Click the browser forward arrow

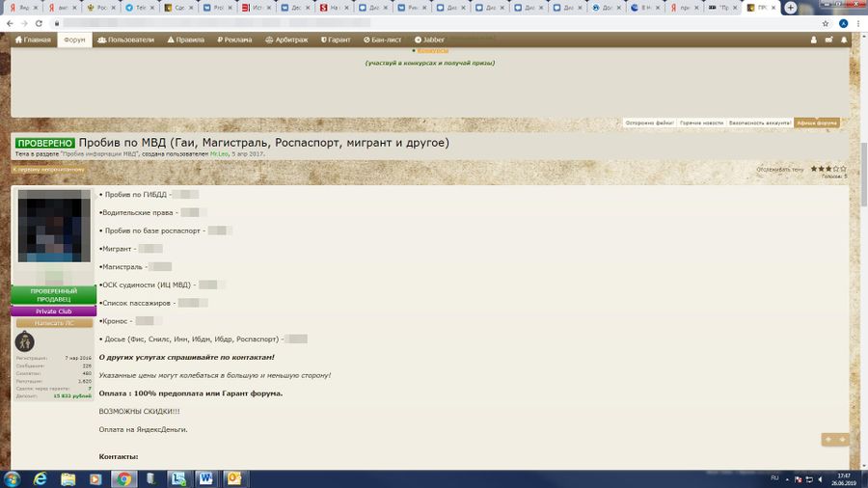(x=24, y=23)
